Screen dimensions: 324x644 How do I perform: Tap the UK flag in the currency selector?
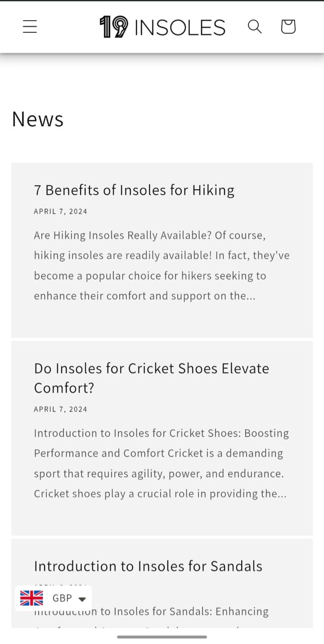[x=31, y=598]
